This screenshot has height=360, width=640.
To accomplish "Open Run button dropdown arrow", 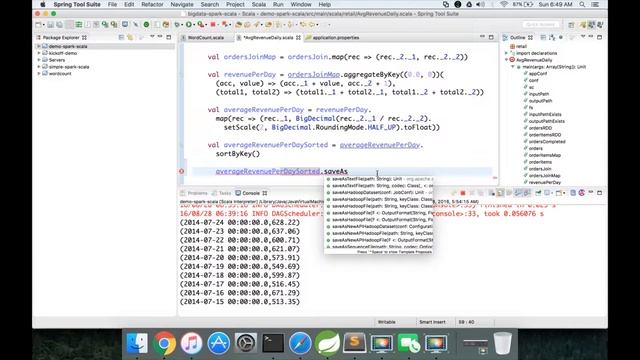I will pyautogui.click(x=194, y=25).
